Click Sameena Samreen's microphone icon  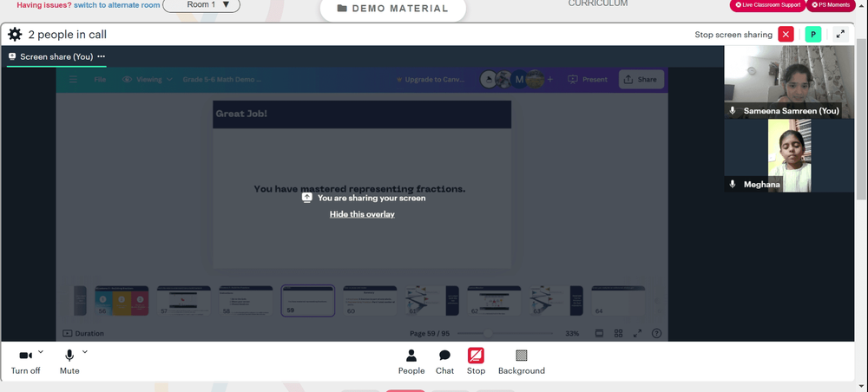coord(733,111)
